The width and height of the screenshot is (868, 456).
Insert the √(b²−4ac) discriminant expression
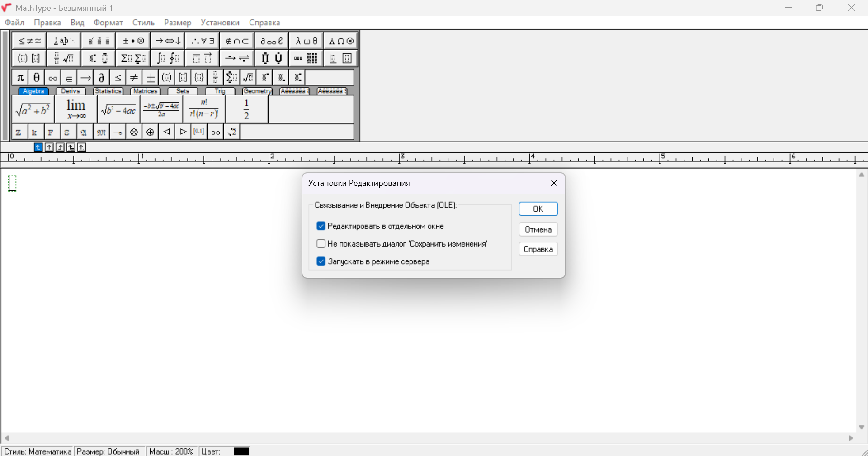(x=118, y=109)
